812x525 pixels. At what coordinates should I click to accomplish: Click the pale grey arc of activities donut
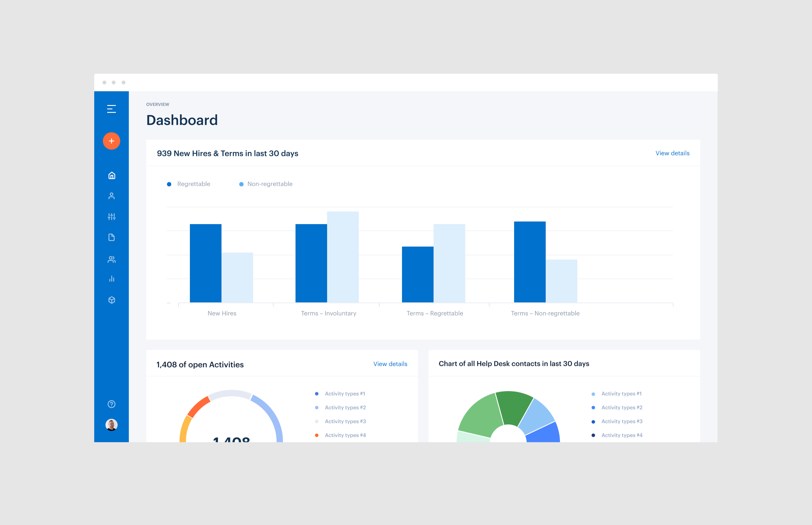230,393
